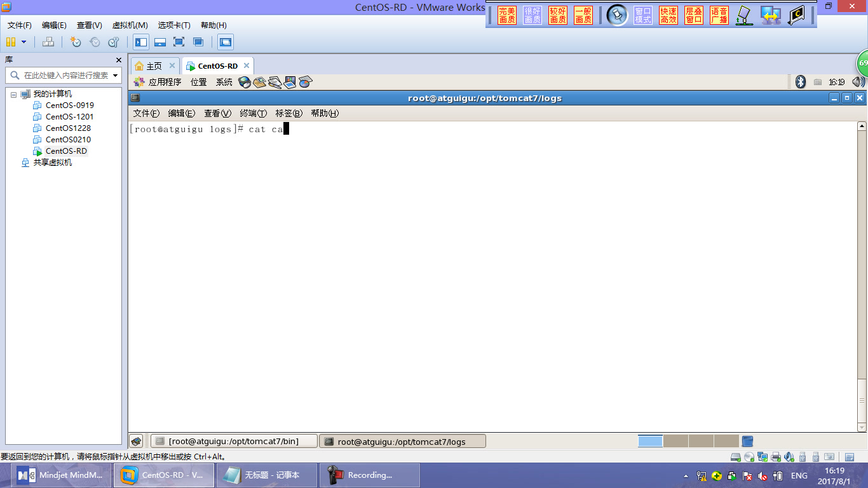Viewport: 868px width, 488px height.
Task: Launch the first globe launcher icon in the GNOME panel
Action: pyautogui.click(x=245, y=82)
